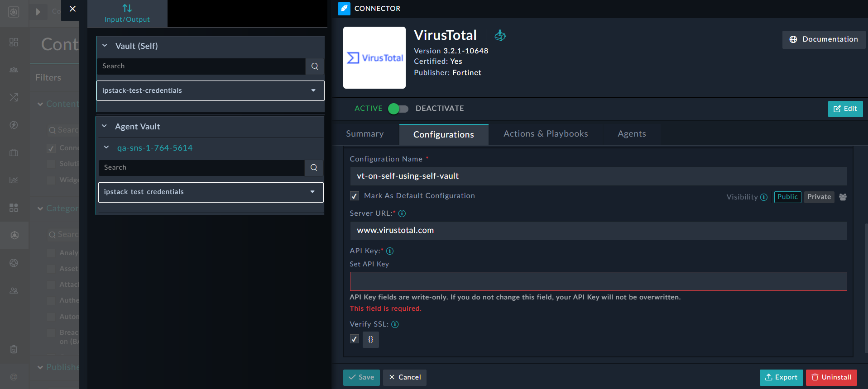868x389 pixels.
Task: Click the Connector header icon
Action: [x=344, y=9]
